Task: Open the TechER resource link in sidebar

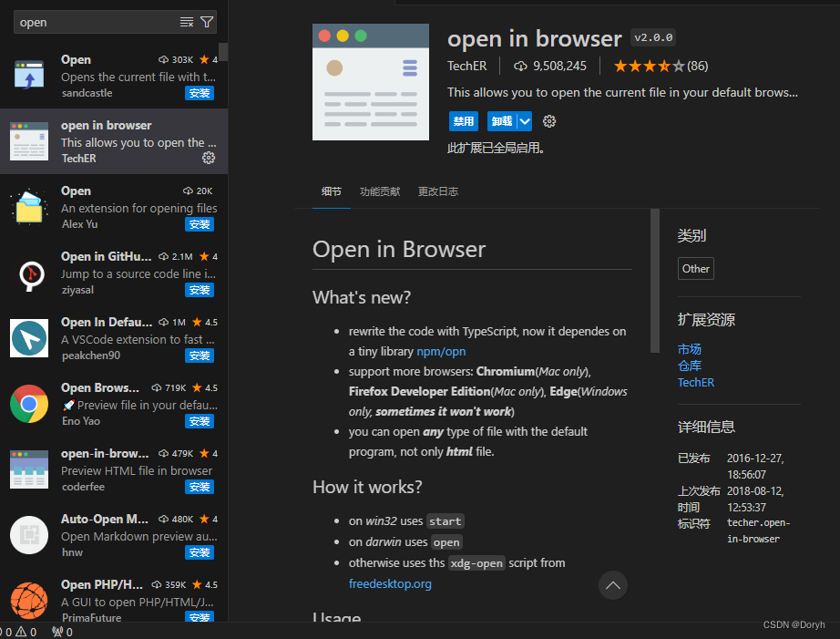Action: coord(696,383)
